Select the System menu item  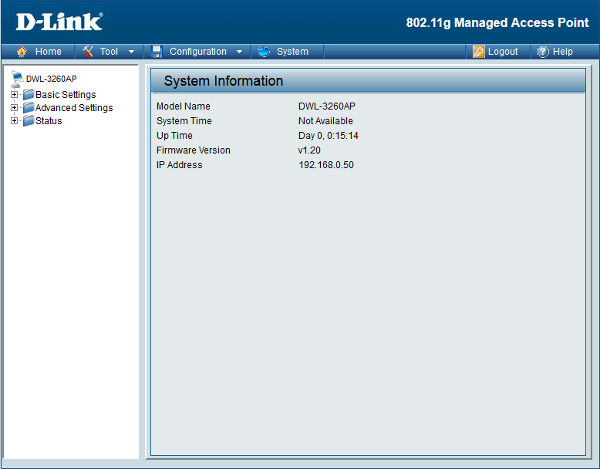tap(292, 52)
